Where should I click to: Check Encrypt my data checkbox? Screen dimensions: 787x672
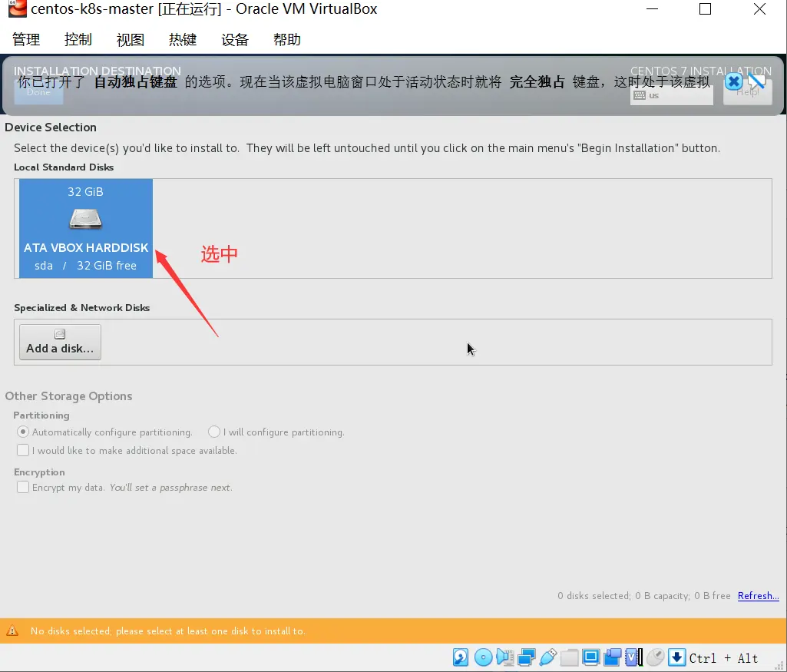(x=22, y=487)
